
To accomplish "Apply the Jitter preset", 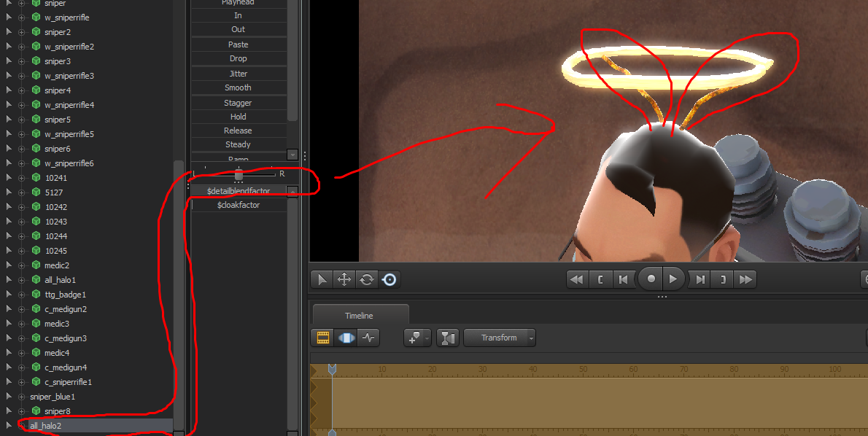I will pos(239,74).
